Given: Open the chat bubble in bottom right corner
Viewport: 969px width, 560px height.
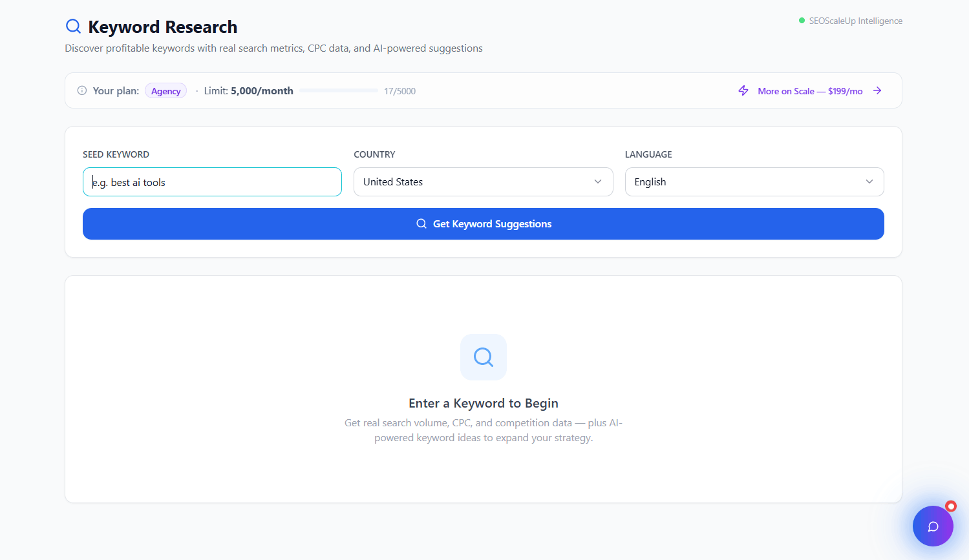Looking at the screenshot, I should click(x=933, y=526).
